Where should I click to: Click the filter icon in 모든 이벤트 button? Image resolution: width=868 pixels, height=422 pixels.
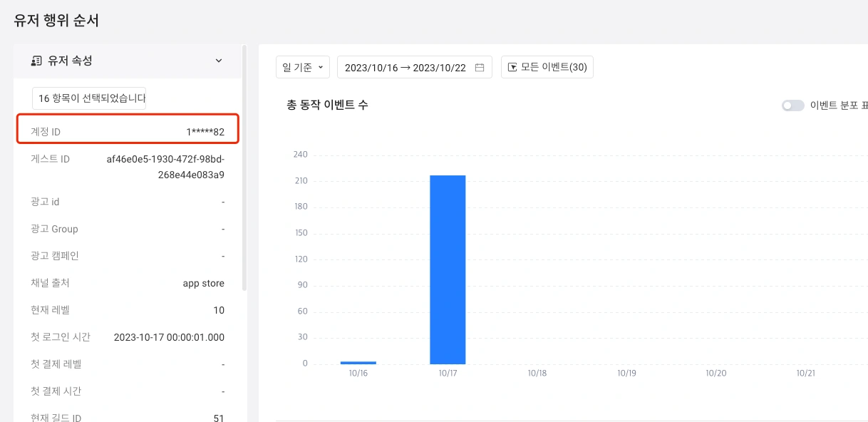(x=512, y=68)
